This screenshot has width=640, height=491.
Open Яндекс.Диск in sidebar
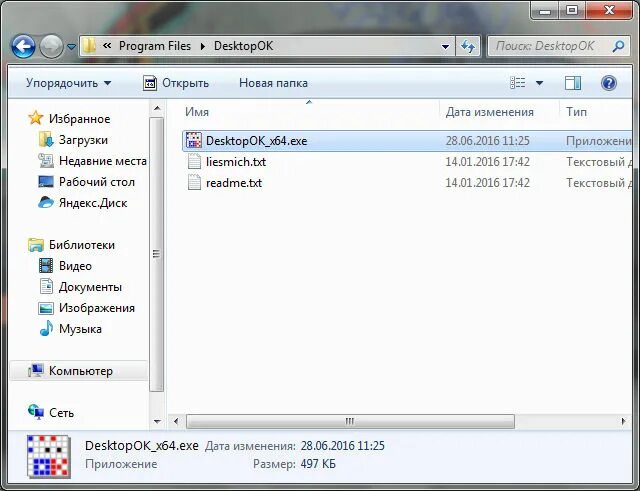pos(93,203)
